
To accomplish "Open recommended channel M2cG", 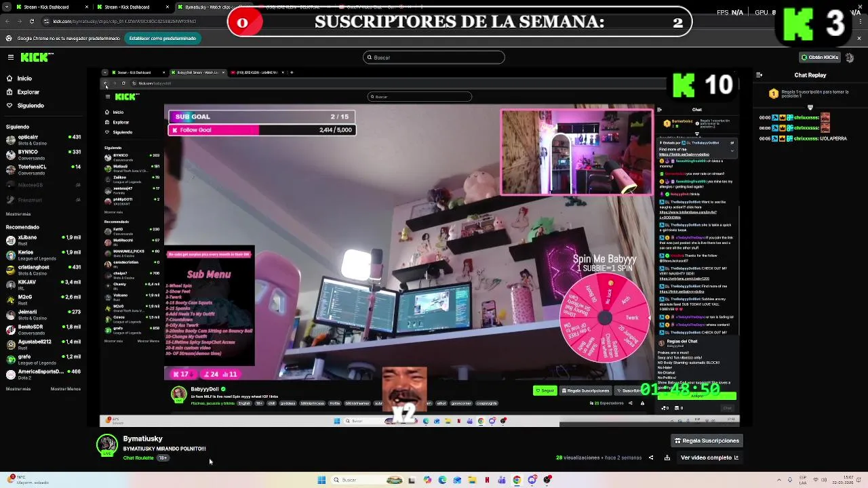I will pos(43,300).
